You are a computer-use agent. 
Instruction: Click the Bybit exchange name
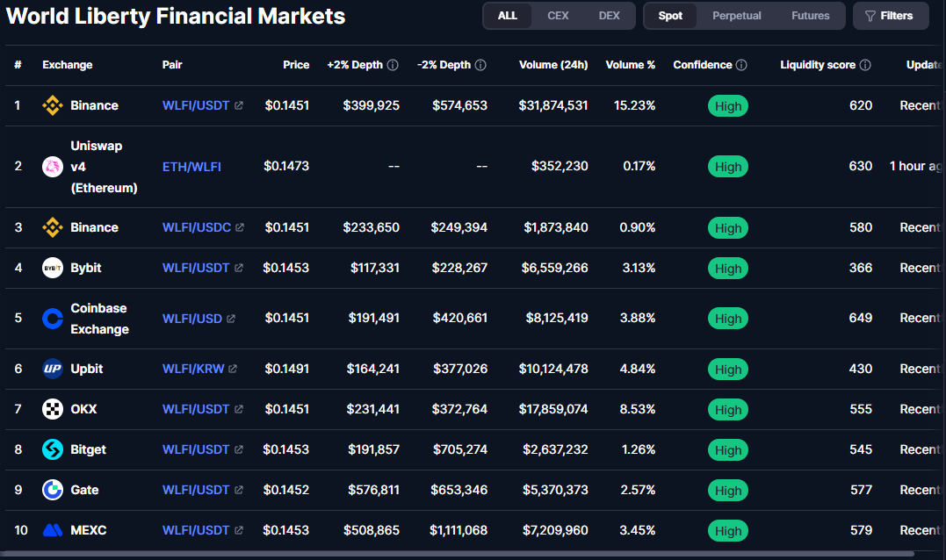click(x=86, y=268)
